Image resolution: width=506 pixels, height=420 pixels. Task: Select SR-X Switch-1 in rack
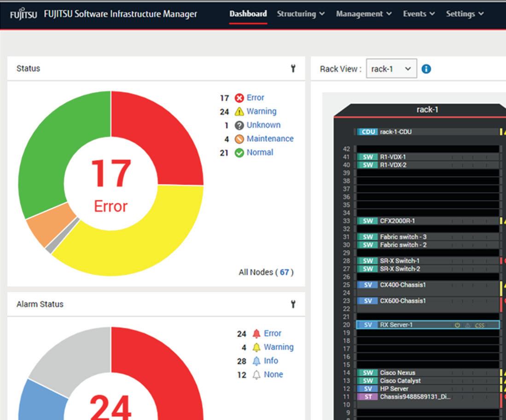[x=428, y=261]
